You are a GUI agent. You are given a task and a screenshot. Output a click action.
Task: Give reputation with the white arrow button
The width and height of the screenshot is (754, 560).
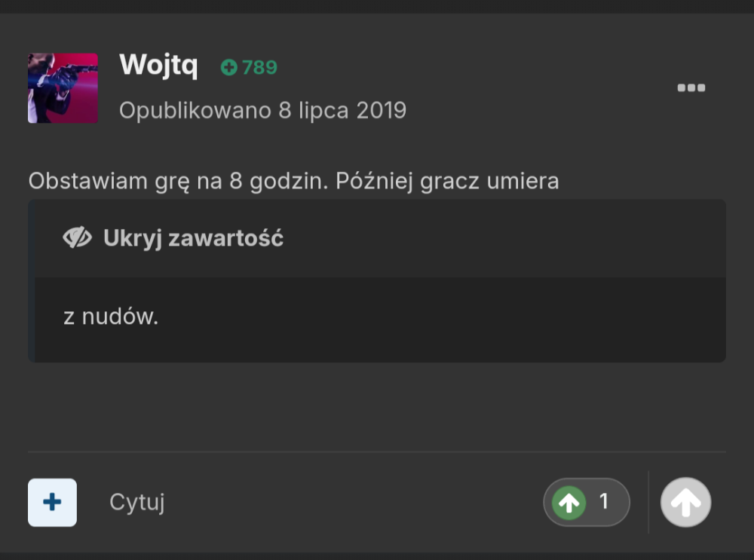[685, 502]
